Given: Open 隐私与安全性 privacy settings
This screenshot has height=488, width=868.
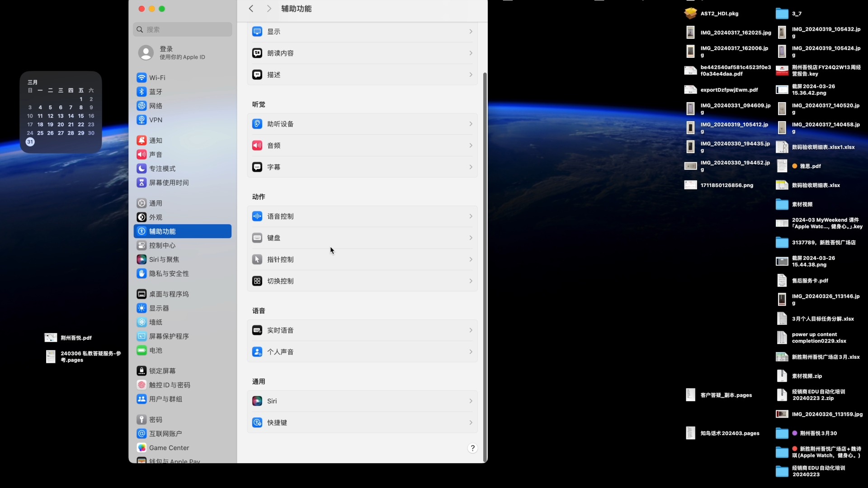Looking at the screenshot, I should point(168,273).
